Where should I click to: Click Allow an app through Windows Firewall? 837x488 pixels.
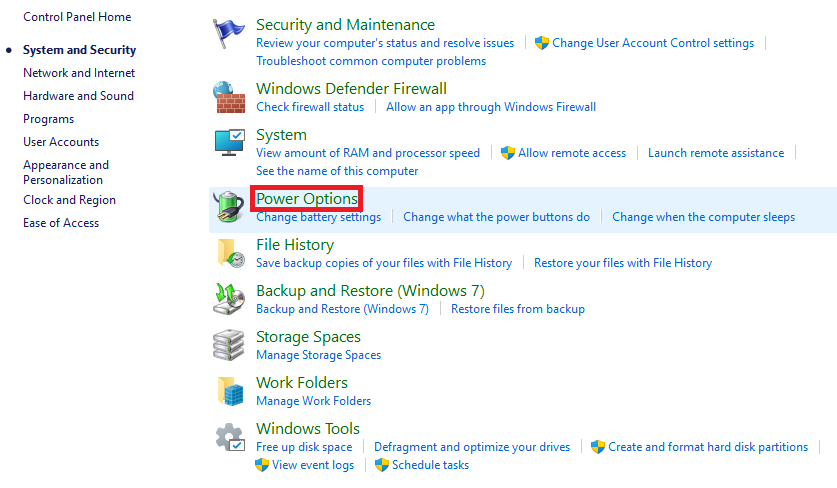coord(490,107)
